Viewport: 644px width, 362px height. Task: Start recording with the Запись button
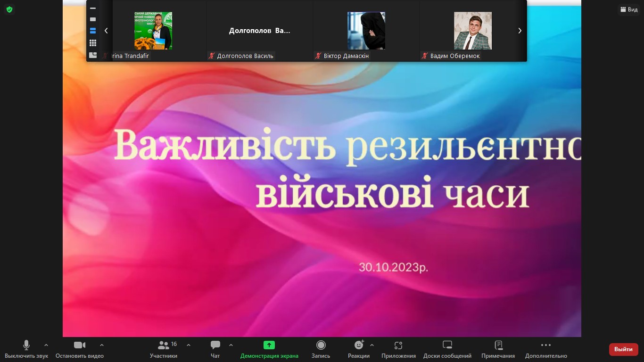click(321, 349)
